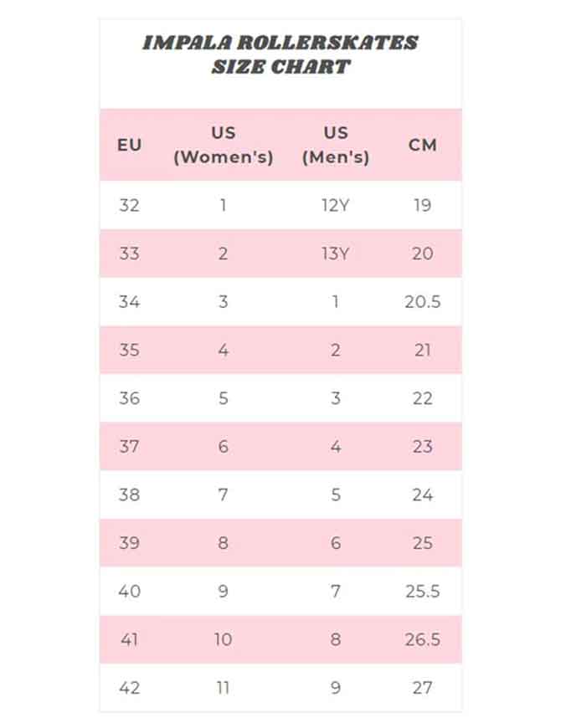
Task: Click the 13Y men's size cell
Action: click(x=335, y=254)
